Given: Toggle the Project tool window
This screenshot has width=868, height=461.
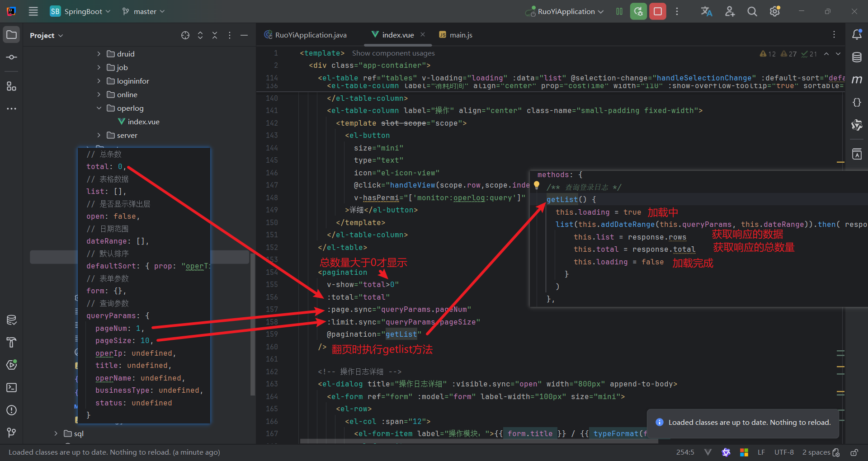Looking at the screenshot, I should (x=12, y=35).
